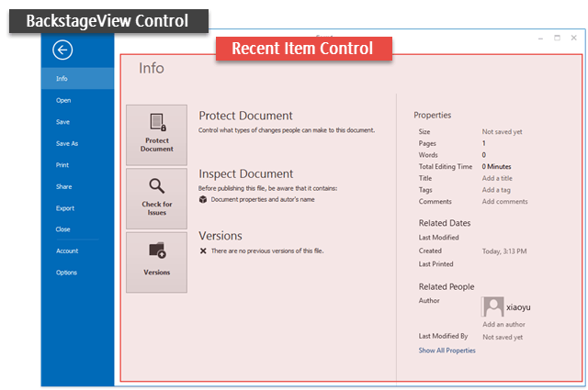Click the author name xiaoyu
The width and height of the screenshot is (588, 390).
click(x=518, y=307)
